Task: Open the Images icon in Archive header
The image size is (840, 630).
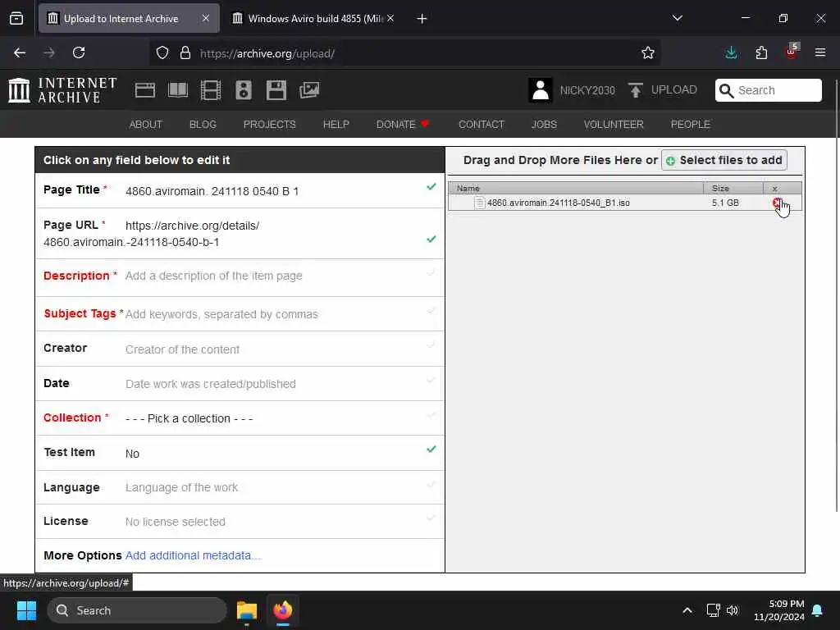Action: tap(309, 90)
